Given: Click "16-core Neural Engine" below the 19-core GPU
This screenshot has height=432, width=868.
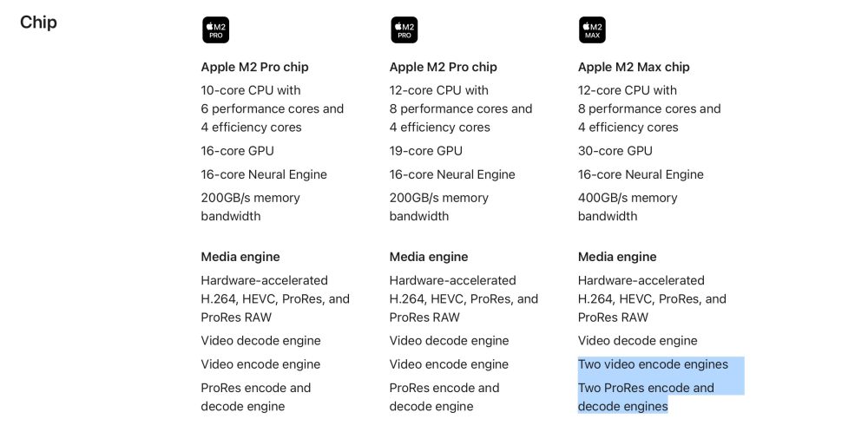Looking at the screenshot, I should [x=452, y=174].
